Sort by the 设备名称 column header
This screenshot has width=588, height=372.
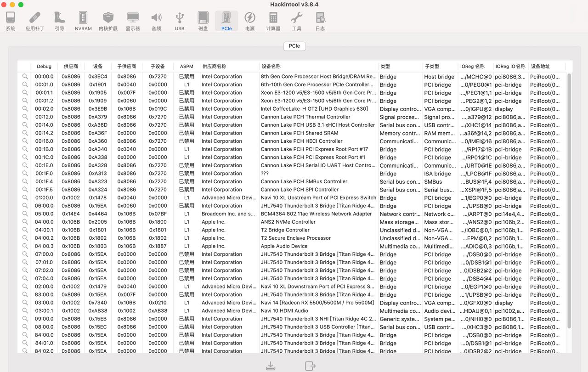pyautogui.click(x=318, y=67)
